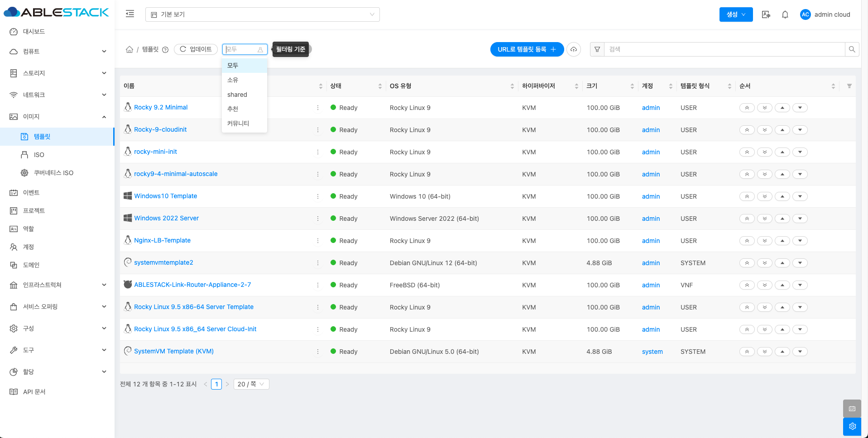Open three-dot actions menu for Windows10 Template
Screen dimensions: 868x438
pos(318,196)
